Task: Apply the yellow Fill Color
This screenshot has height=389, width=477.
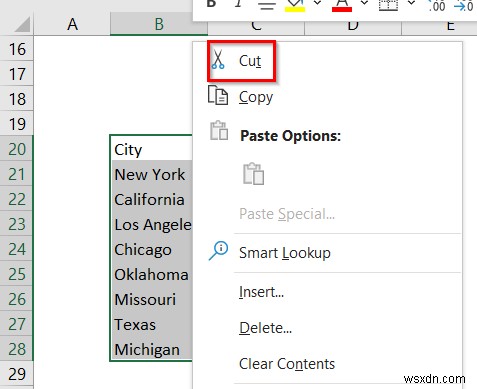Action: tap(295, 5)
